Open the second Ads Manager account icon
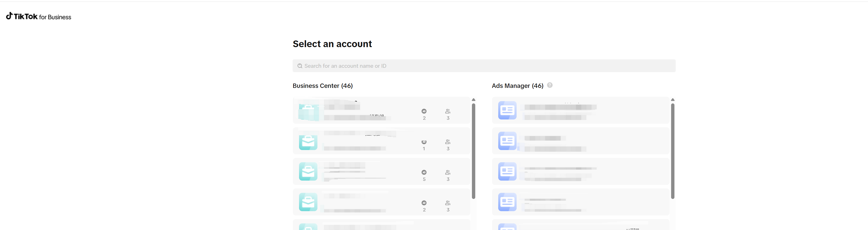Image resolution: width=868 pixels, height=230 pixels. coord(507,141)
